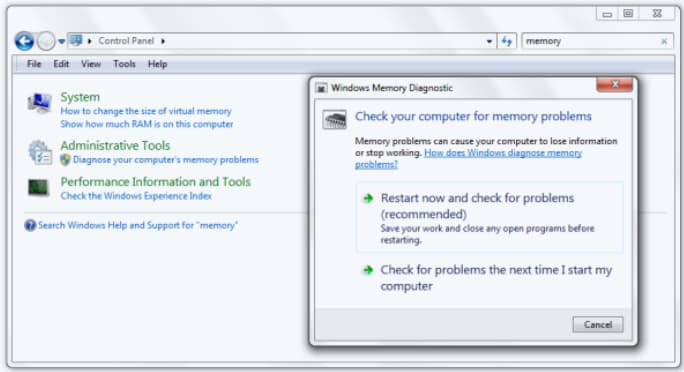Click green arrow beside next-time check option
684x372 pixels.
[368, 270]
